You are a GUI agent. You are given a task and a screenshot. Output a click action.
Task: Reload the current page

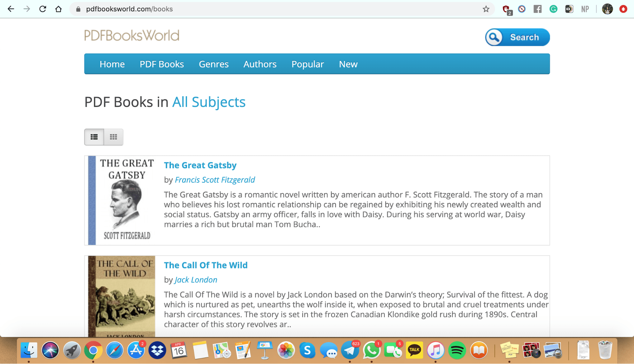[x=42, y=9]
